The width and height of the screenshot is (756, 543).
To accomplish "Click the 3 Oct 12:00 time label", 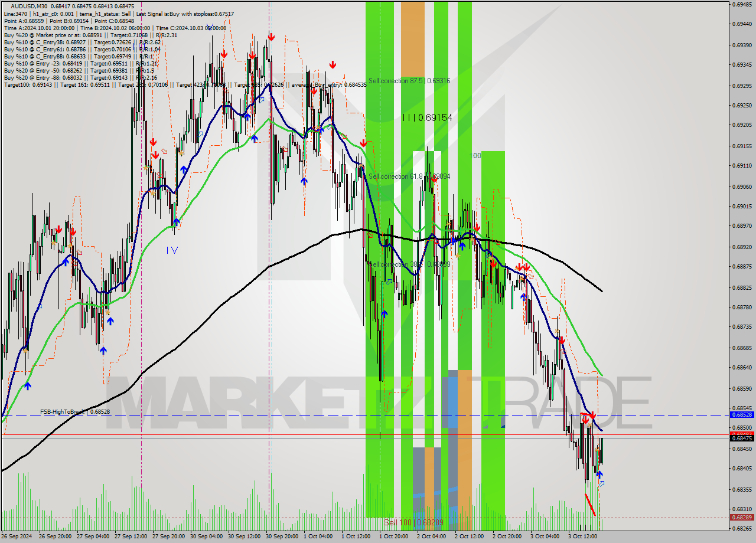I will 583,537.
